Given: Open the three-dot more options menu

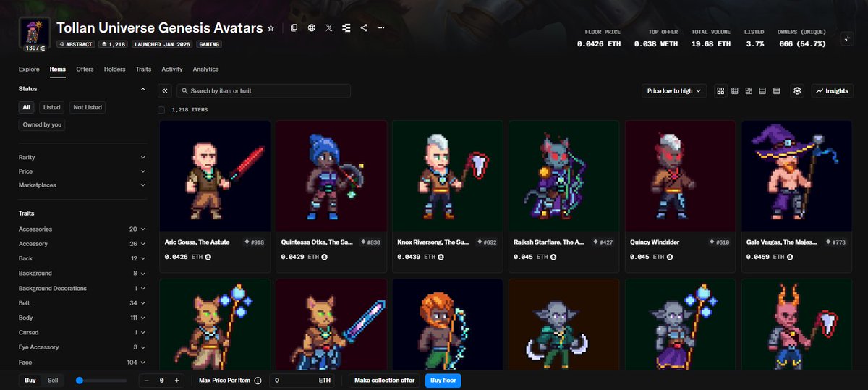Looking at the screenshot, I should [381, 28].
